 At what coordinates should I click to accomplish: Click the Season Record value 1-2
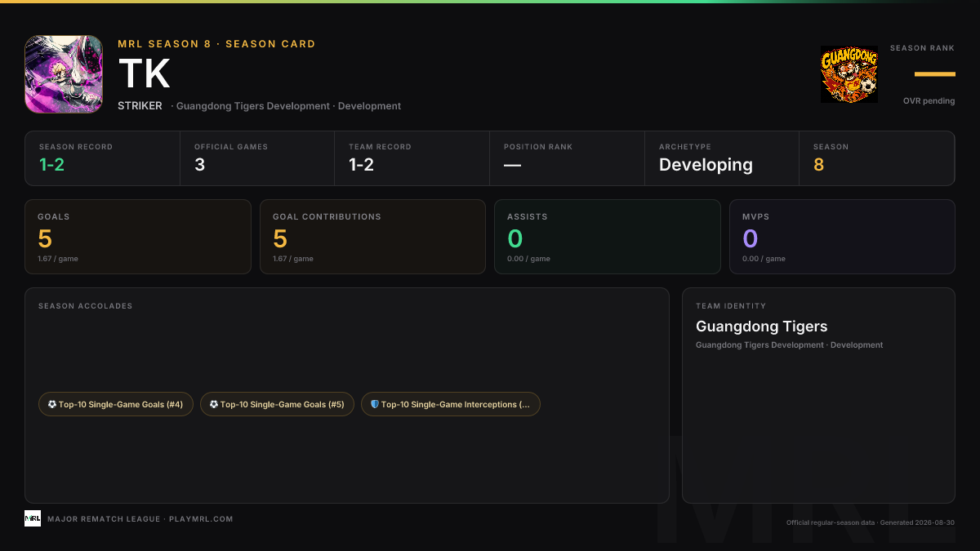pyautogui.click(x=52, y=165)
